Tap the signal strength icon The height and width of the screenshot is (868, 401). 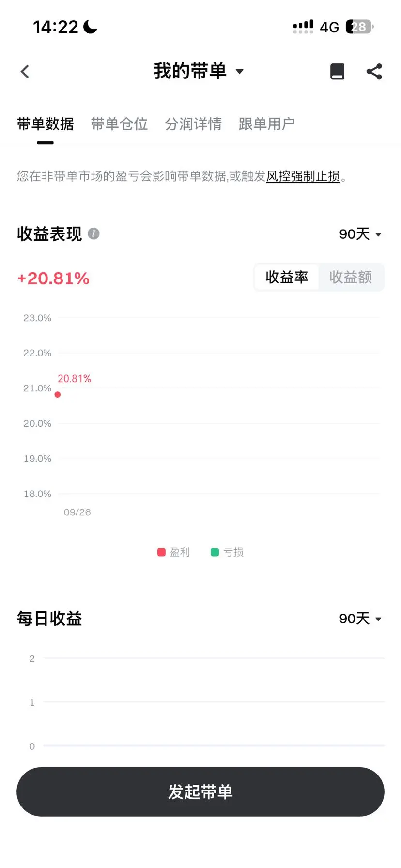tap(303, 27)
